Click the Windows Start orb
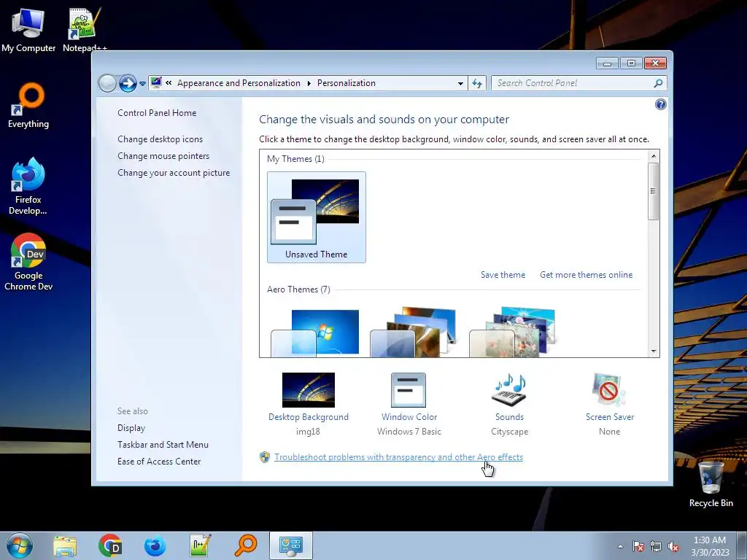The width and height of the screenshot is (747, 560). click(20, 545)
